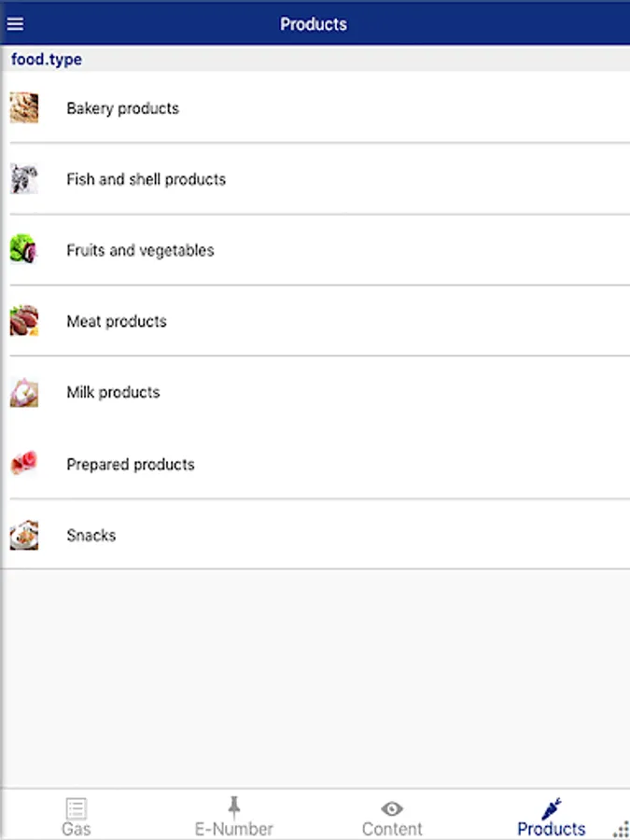Select the Products tab label
This screenshot has height=840, width=630.
click(x=552, y=829)
